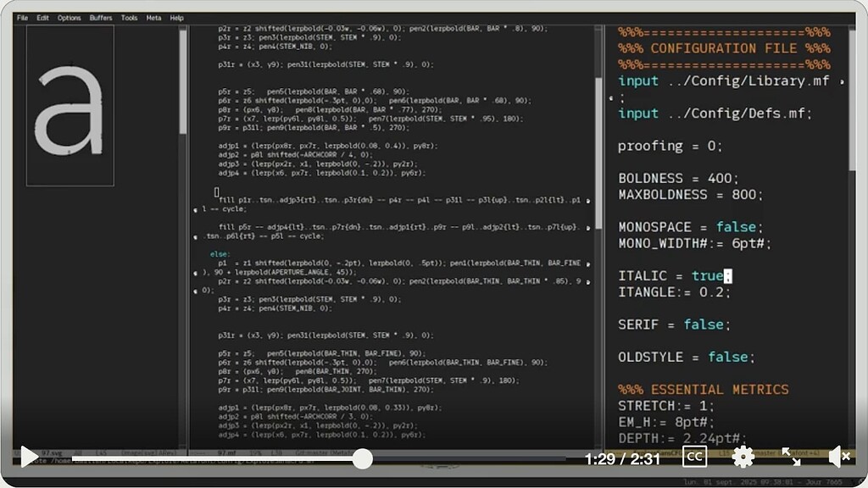Open the Tools menu
Image resolution: width=868 pixels, height=488 pixels.
129,17
